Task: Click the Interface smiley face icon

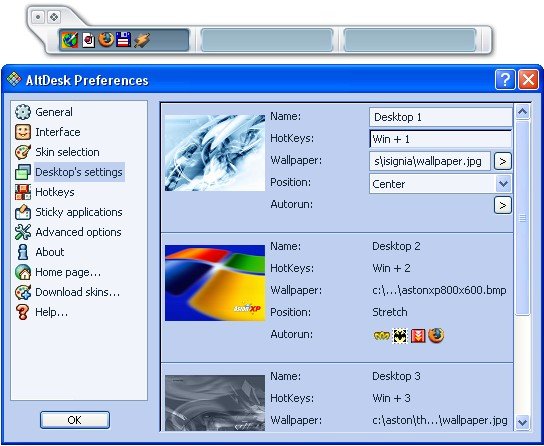Action: click(23, 132)
